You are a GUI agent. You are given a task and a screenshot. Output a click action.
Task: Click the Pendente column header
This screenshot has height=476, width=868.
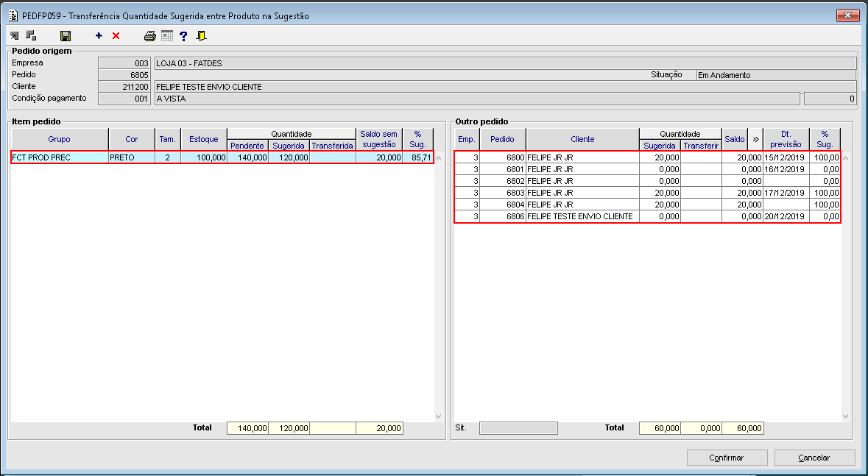247,145
